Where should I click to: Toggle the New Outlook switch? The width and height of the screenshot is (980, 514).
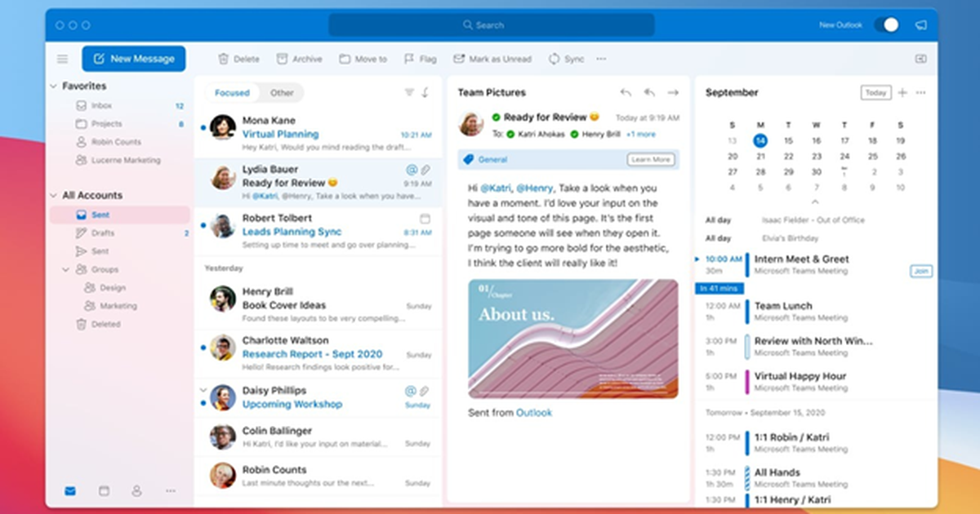[x=888, y=24]
